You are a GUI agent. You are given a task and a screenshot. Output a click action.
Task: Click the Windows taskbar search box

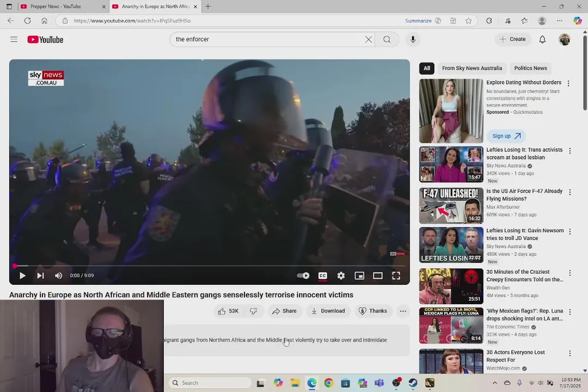210,383
